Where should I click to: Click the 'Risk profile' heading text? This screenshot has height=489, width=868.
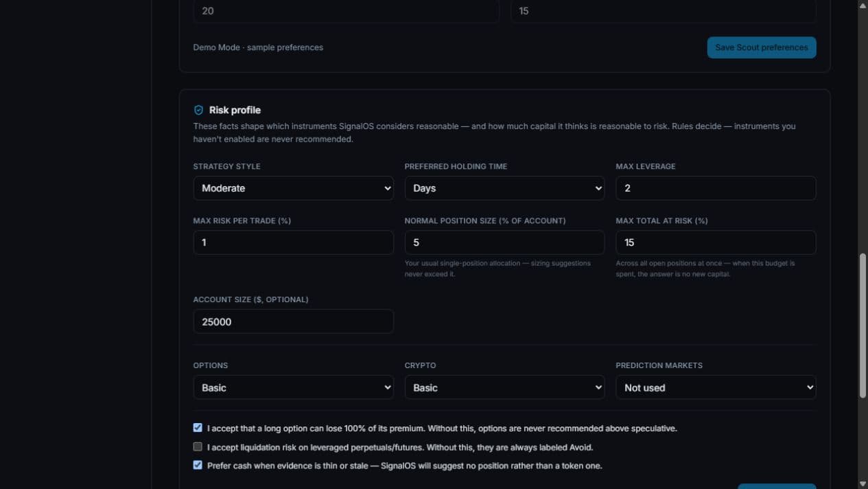tap(235, 110)
